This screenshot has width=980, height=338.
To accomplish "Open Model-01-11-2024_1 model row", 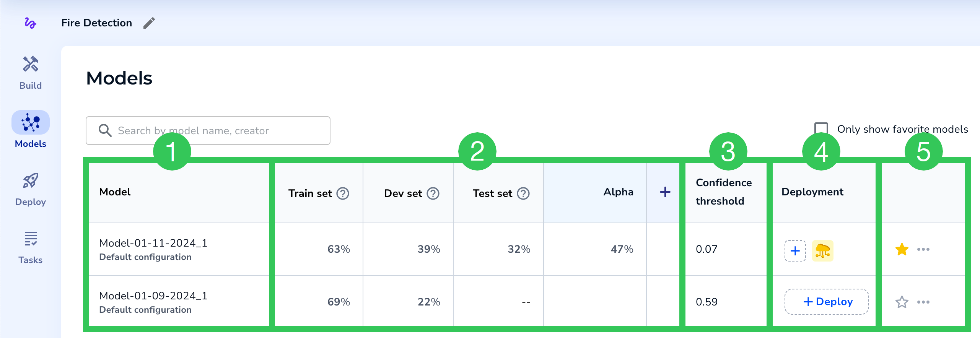I will [153, 243].
